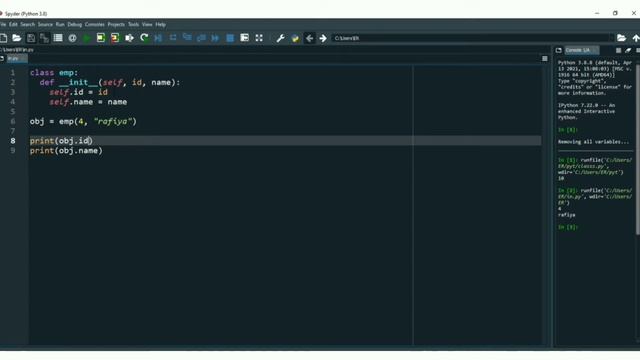Open the Source menu

pos(45,24)
